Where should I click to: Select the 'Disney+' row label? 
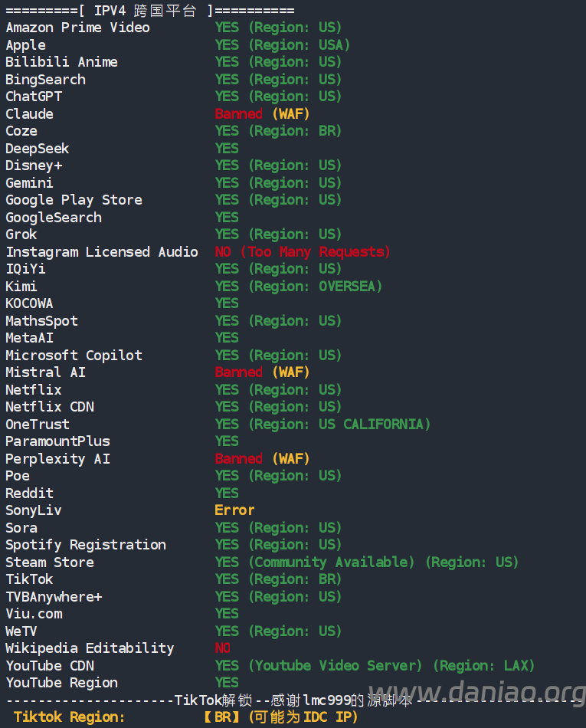tap(34, 166)
